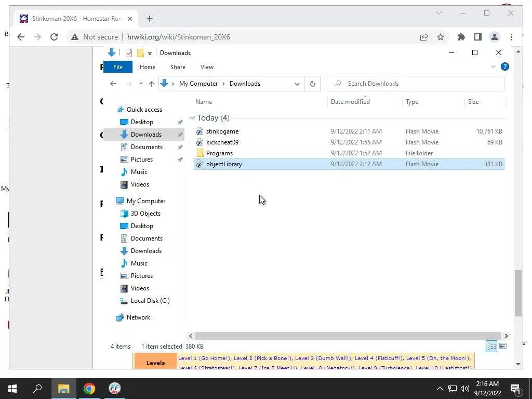The width and height of the screenshot is (532, 399).
Task: Click Chrome address bar URL
Action: pos(179,37)
